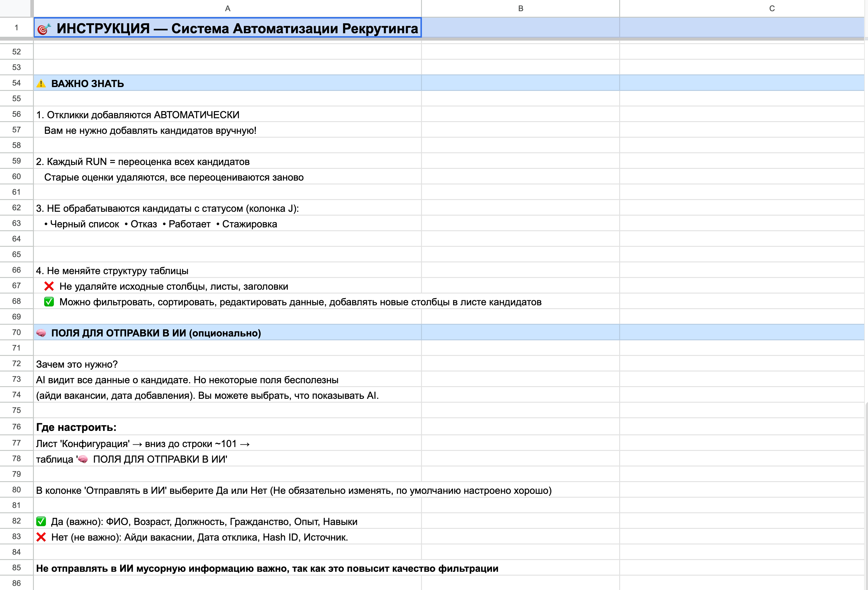Viewport: 868px width, 590px height.
Task: Click the cell 'Отклики добавляются АВТОМАТИЧЕСКИ'
Action: 138,115
